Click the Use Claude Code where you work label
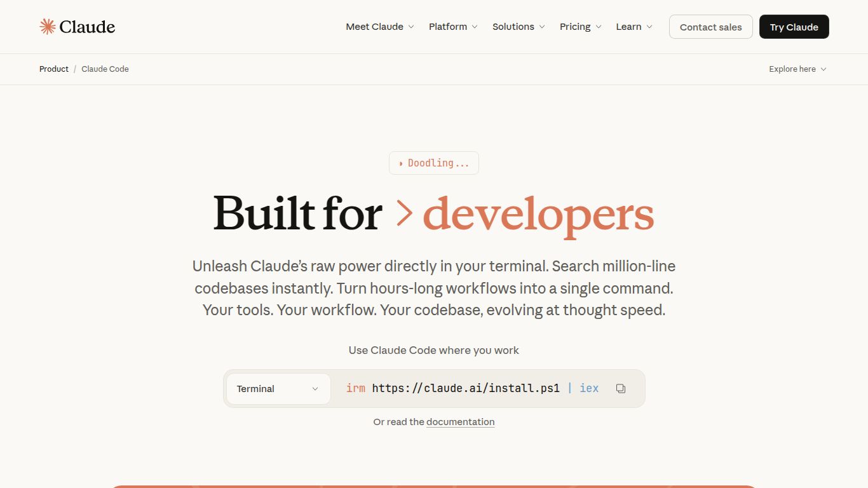Viewport: 868px width, 488px height. (x=433, y=350)
